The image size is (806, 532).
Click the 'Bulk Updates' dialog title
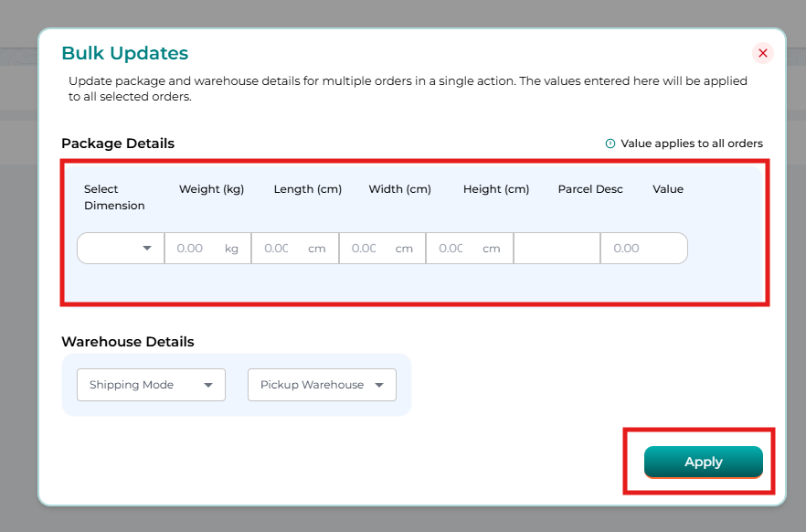(124, 53)
